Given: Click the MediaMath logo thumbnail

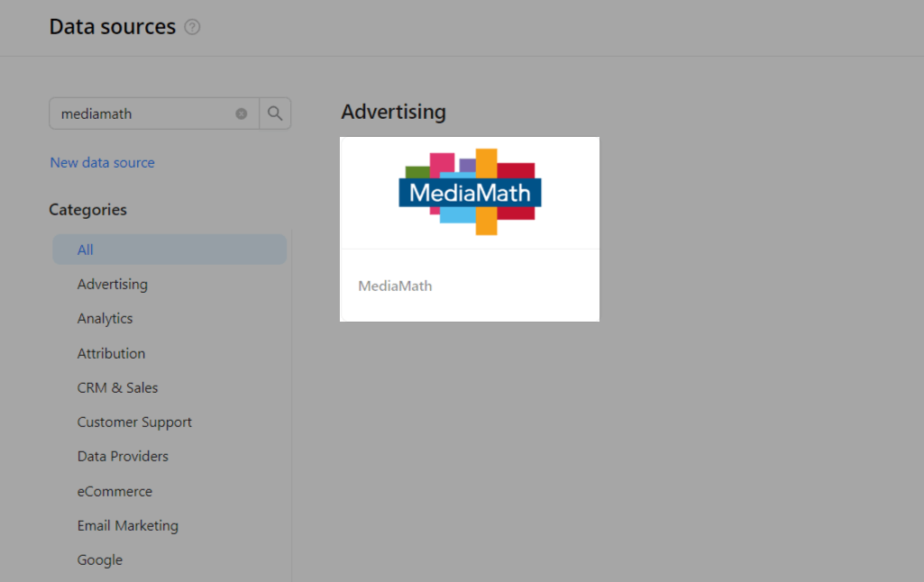Looking at the screenshot, I should point(470,192).
